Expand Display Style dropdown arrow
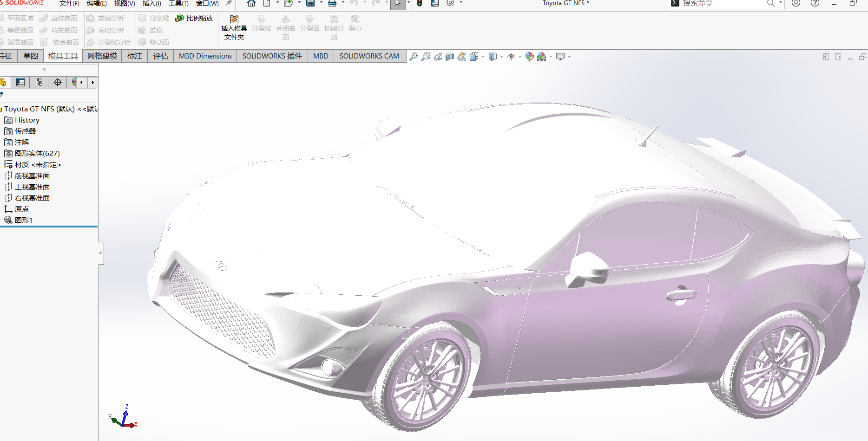This screenshot has height=441, width=868. tap(501, 57)
